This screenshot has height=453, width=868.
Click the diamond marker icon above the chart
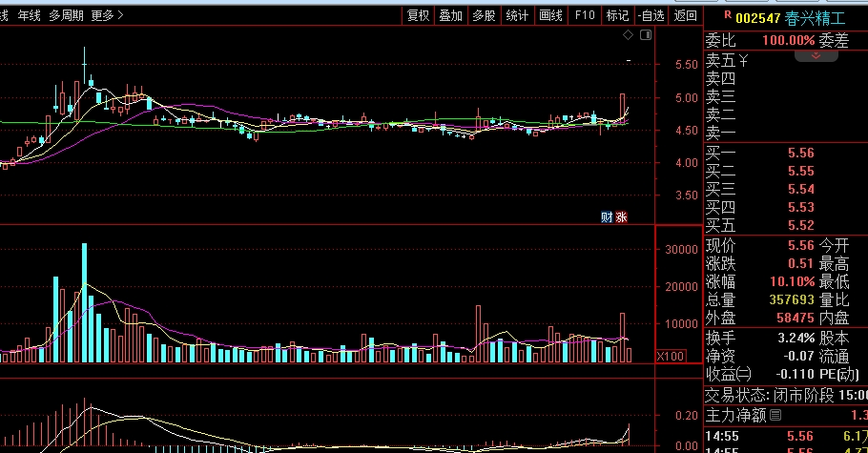pos(628,35)
